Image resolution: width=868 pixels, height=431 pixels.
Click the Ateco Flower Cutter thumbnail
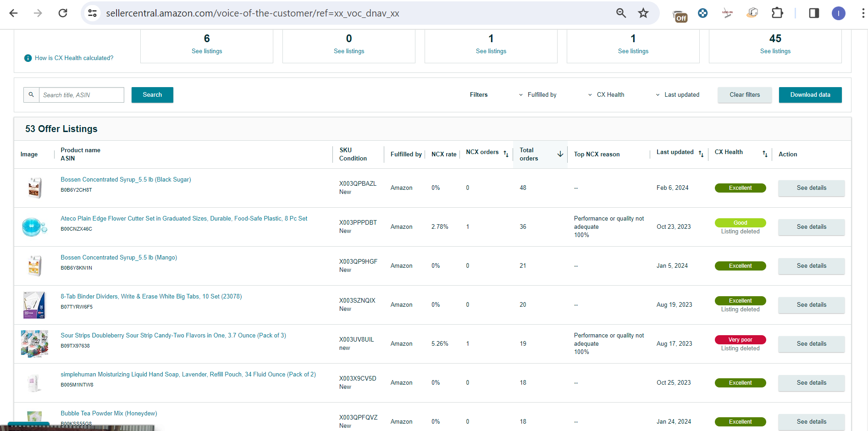pos(34,227)
